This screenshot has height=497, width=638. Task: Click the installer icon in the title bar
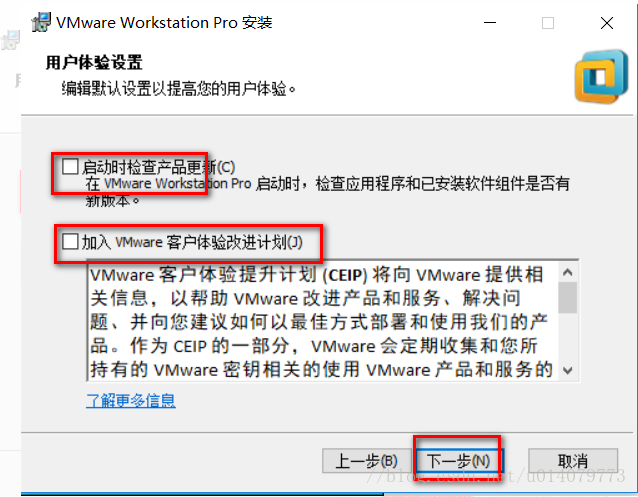coord(41,22)
